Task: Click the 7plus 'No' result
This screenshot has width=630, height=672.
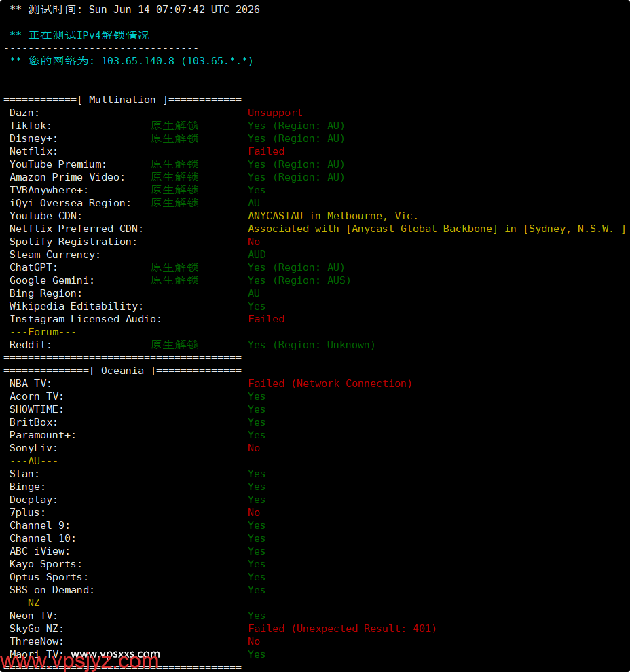Action: 254,512
